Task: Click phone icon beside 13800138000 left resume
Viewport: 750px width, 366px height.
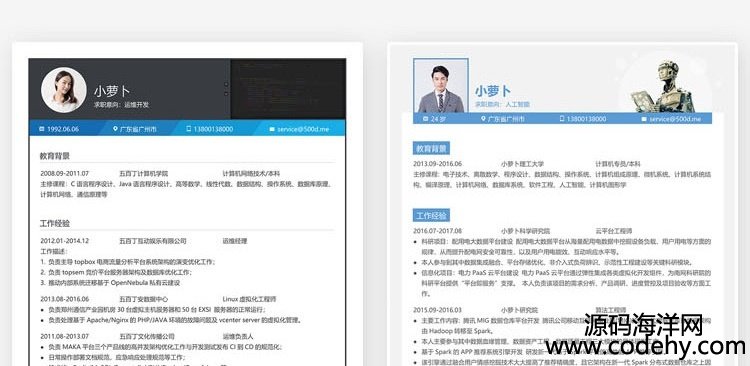Action: click(188, 129)
